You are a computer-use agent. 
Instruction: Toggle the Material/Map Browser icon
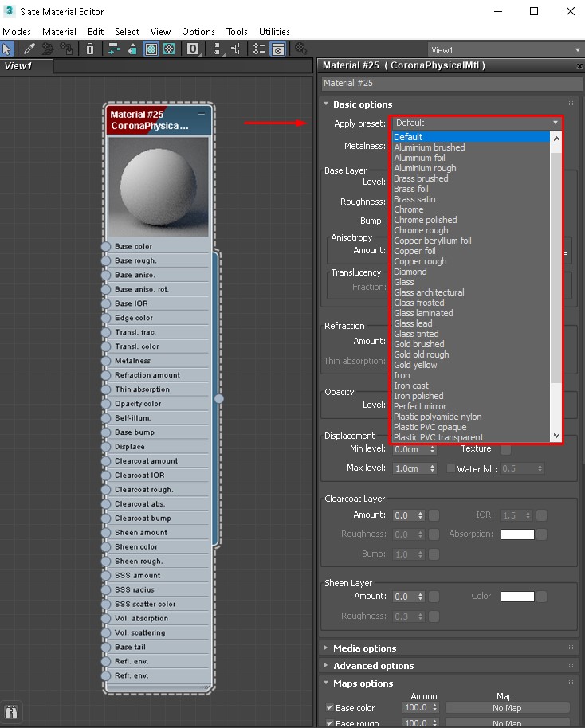[259, 49]
